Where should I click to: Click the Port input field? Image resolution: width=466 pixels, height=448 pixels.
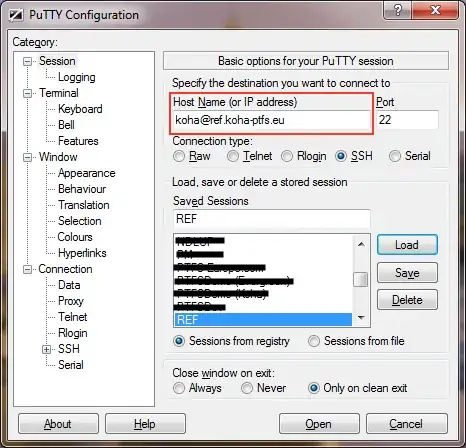[x=407, y=120]
